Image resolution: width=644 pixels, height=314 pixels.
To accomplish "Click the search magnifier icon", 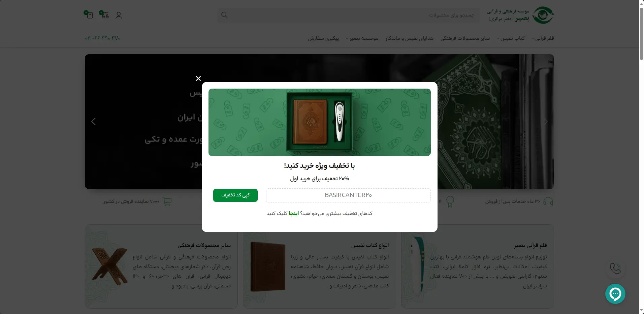I will [224, 15].
